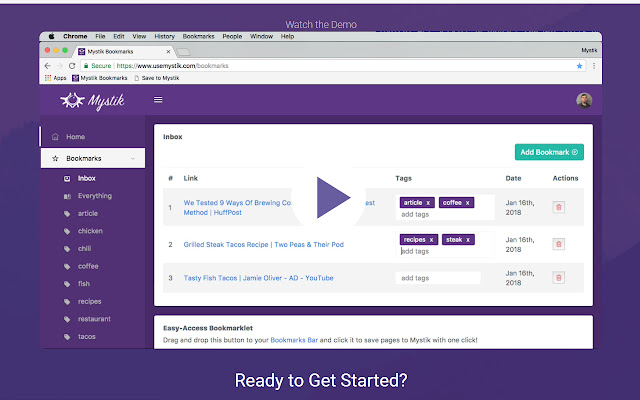Viewport: 640px width, 400px height.
Task: Remove the coffee tag from bookmark 1
Action: pyautogui.click(x=468, y=203)
